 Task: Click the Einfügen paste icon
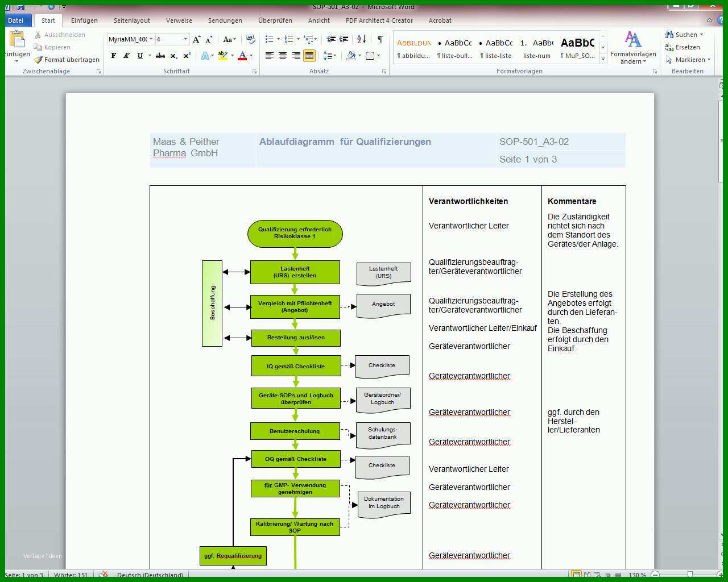tap(16, 40)
